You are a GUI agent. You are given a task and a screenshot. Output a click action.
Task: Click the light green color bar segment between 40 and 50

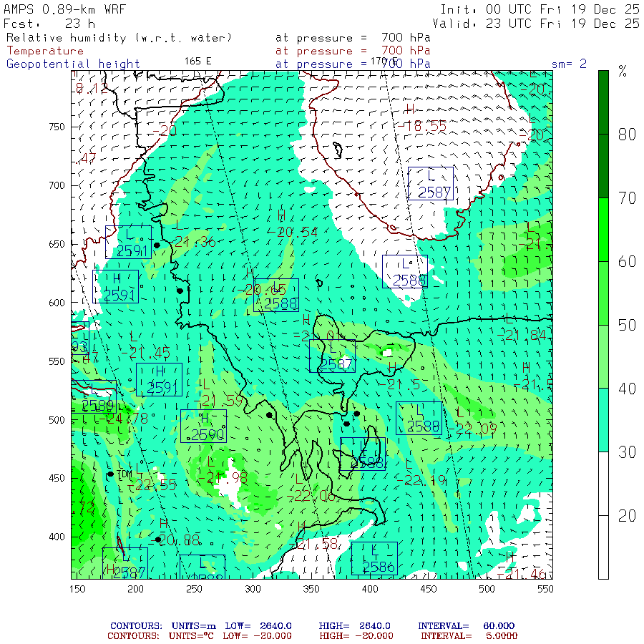603,357
